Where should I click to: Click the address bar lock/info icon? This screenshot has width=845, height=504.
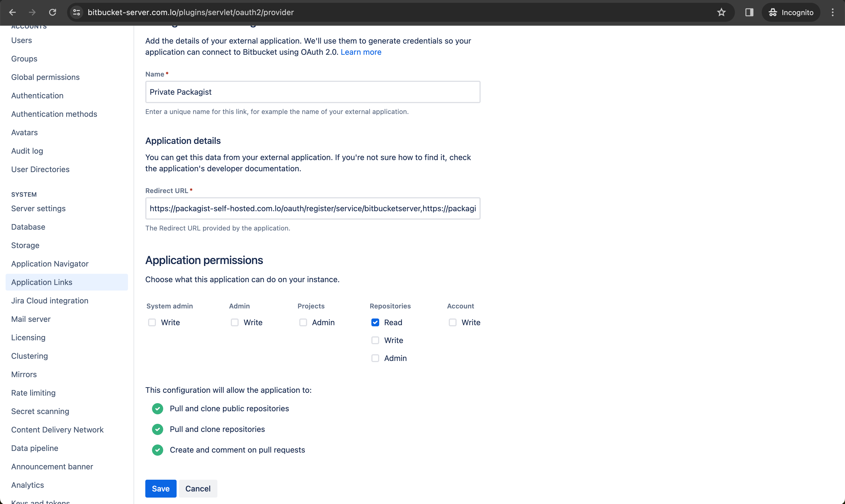tap(77, 13)
